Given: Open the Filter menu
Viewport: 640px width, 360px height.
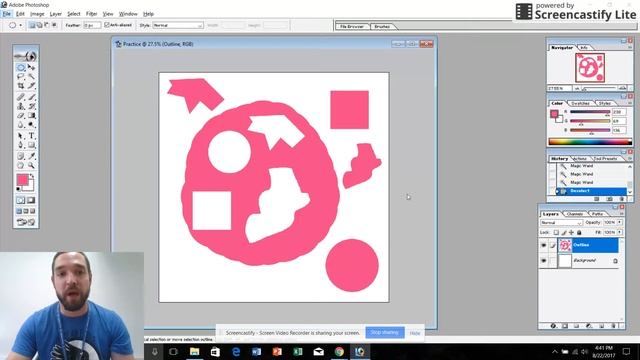Looking at the screenshot, I should pyautogui.click(x=91, y=14).
